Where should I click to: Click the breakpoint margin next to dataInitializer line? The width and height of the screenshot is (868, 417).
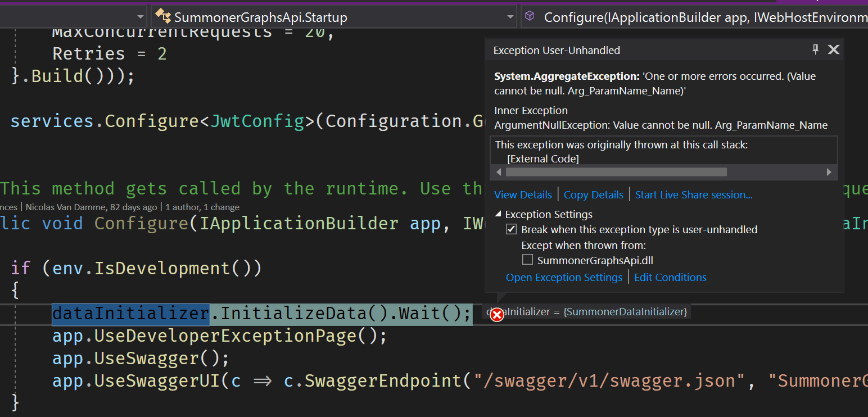pos(4,314)
